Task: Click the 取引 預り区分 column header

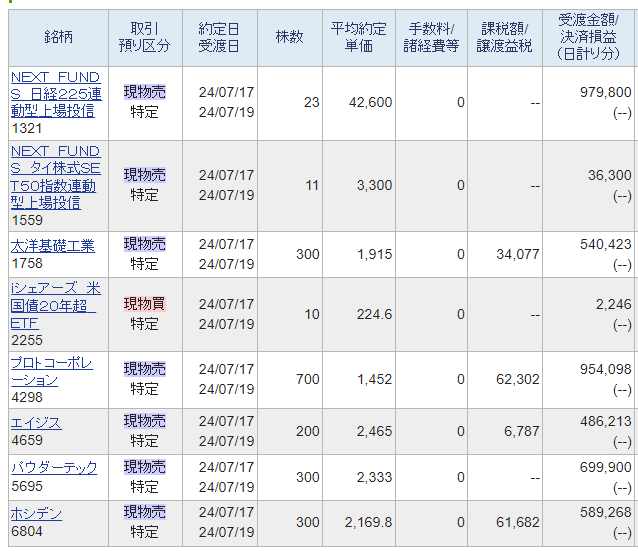Action: (145, 37)
